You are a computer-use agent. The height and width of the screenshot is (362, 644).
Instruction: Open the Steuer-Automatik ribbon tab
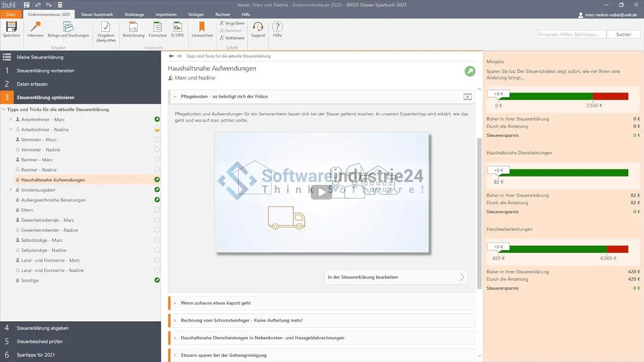(97, 15)
